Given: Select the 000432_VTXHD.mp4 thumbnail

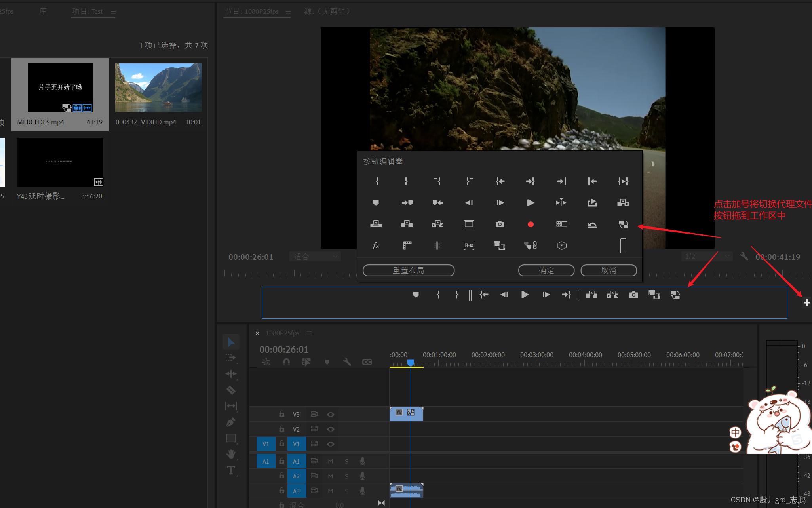Looking at the screenshot, I should (158, 88).
